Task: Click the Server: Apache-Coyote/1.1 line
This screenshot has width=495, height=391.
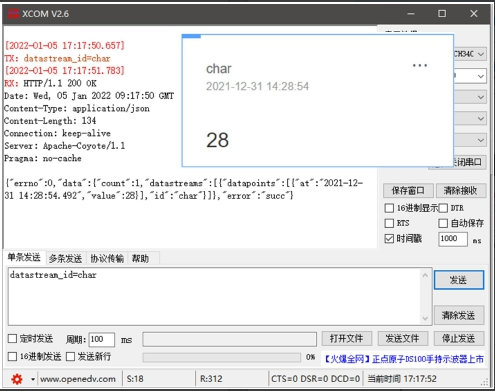Action: click(65, 146)
